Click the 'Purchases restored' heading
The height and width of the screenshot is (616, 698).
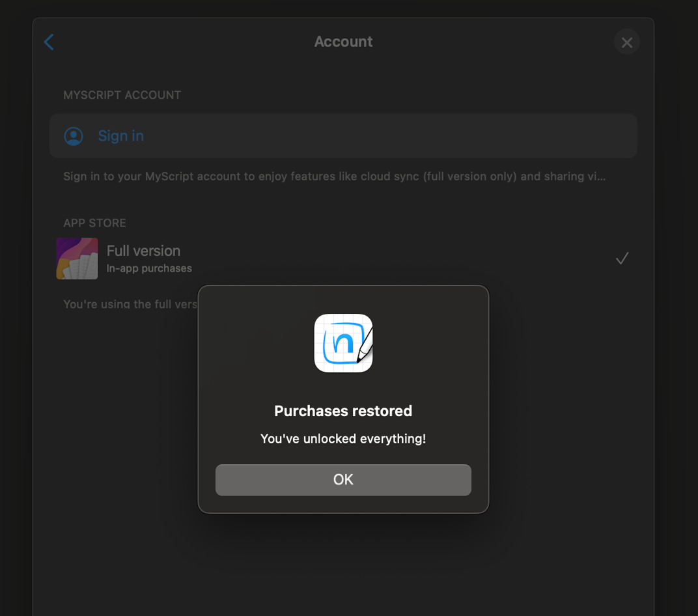342,411
